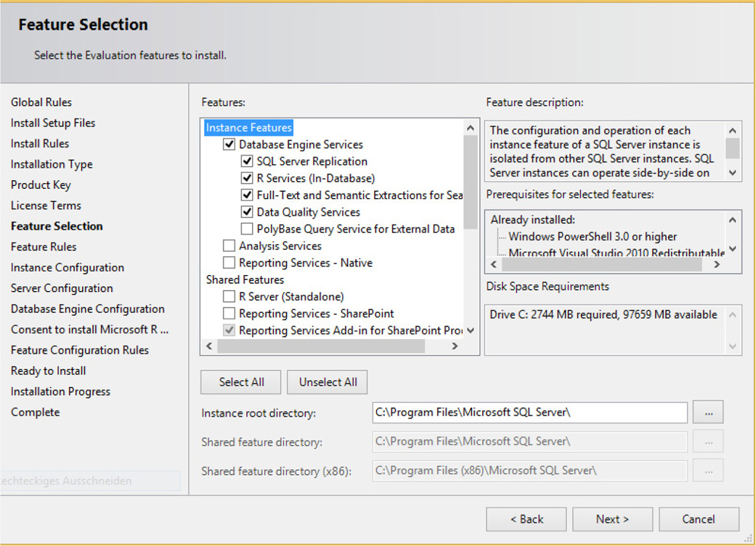Click the Already installed prerequisites node
The height and width of the screenshot is (546, 756).
coord(533,220)
